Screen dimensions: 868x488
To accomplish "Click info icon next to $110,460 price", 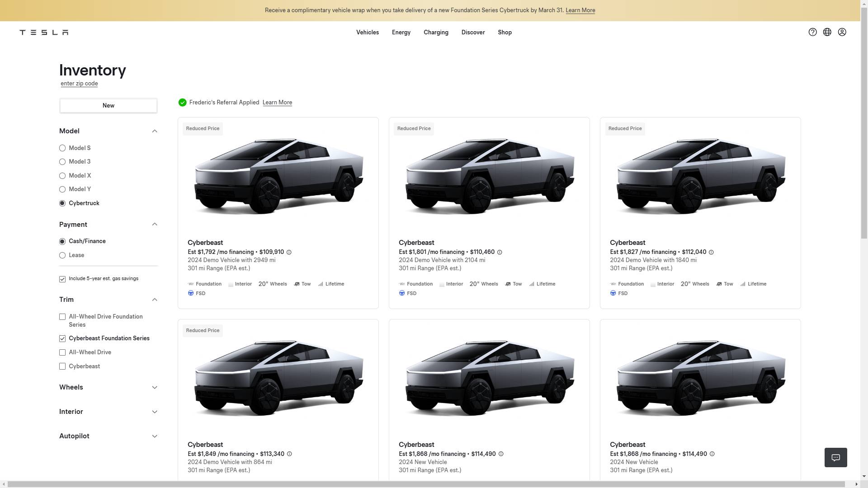I will coord(500,252).
